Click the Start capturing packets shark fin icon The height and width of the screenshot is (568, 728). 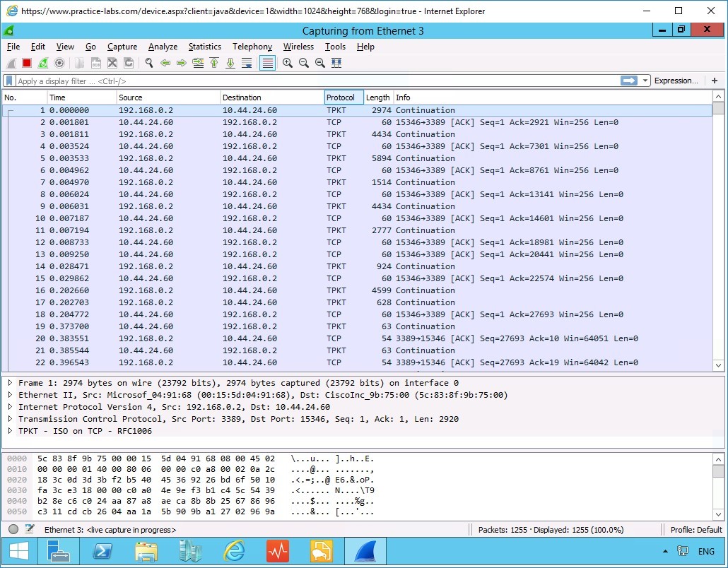click(11, 63)
